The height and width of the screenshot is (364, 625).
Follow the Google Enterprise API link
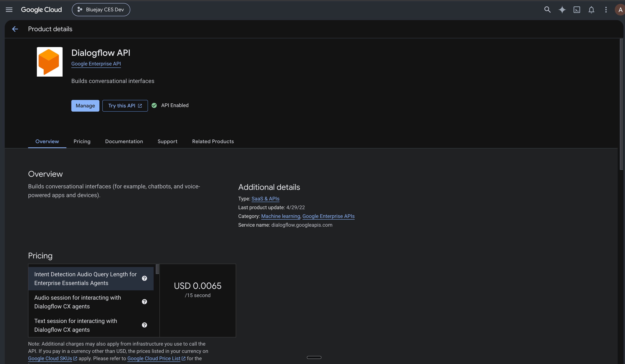pyautogui.click(x=96, y=64)
